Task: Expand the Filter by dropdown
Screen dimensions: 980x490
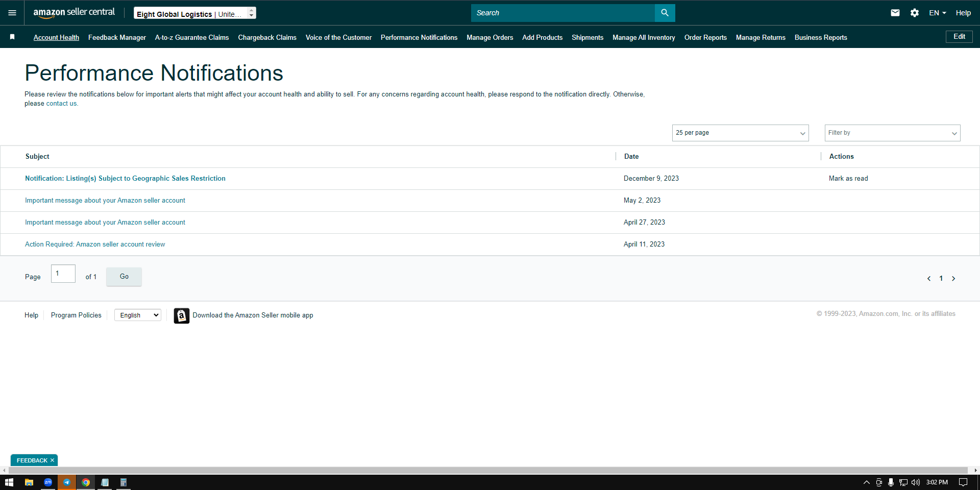Action: (x=892, y=133)
